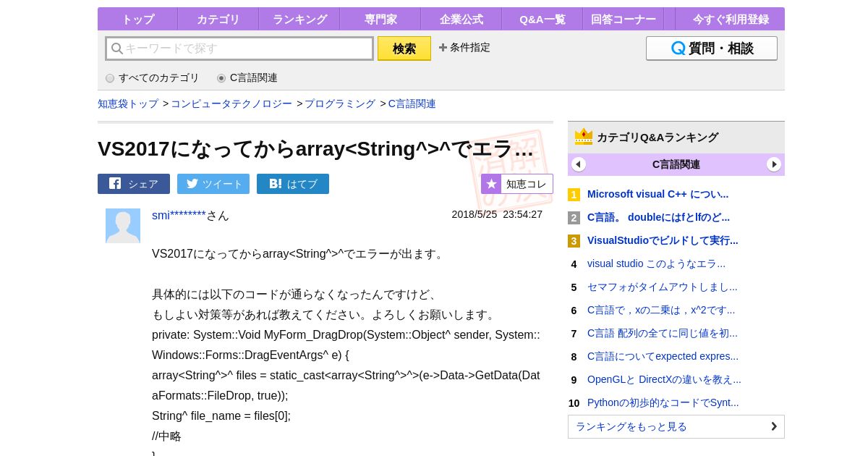This screenshot has height=456, width=868.
Task: Focus the keyword search input field
Action: tap(239, 48)
